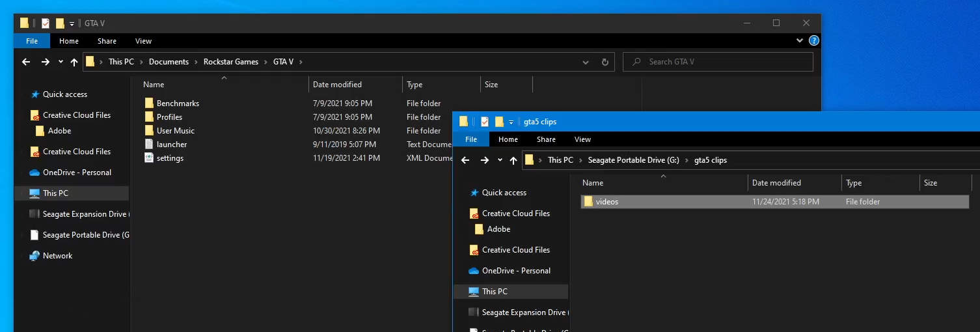Click date 11/19/2021 2:41 PM of settings
Image resolution: width=980 pixels, height=332 pixels.
346,158
